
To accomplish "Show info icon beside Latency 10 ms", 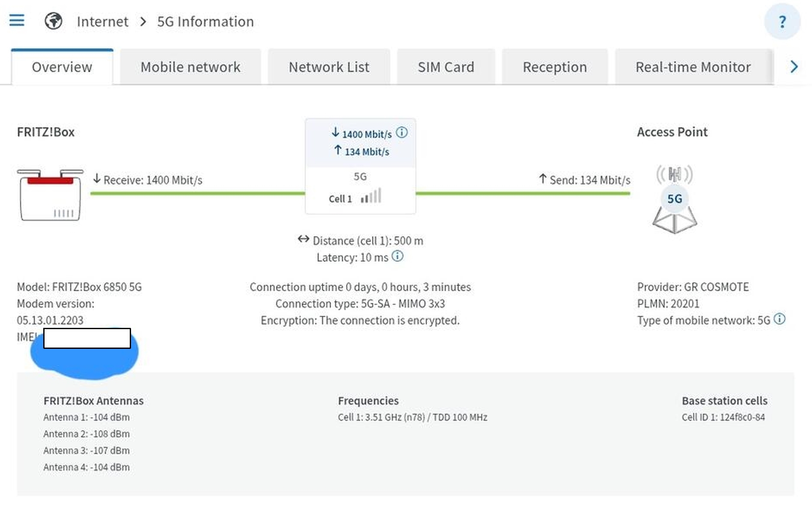I will (x=397, y=256).
